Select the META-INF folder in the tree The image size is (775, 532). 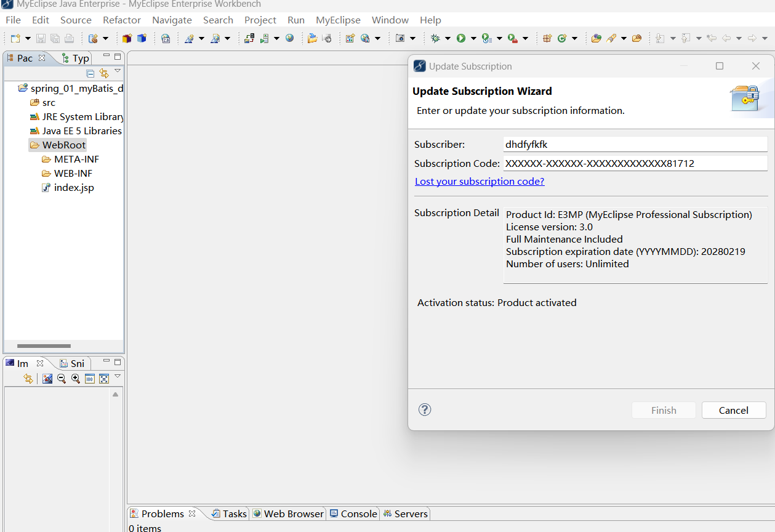(70, 159)
